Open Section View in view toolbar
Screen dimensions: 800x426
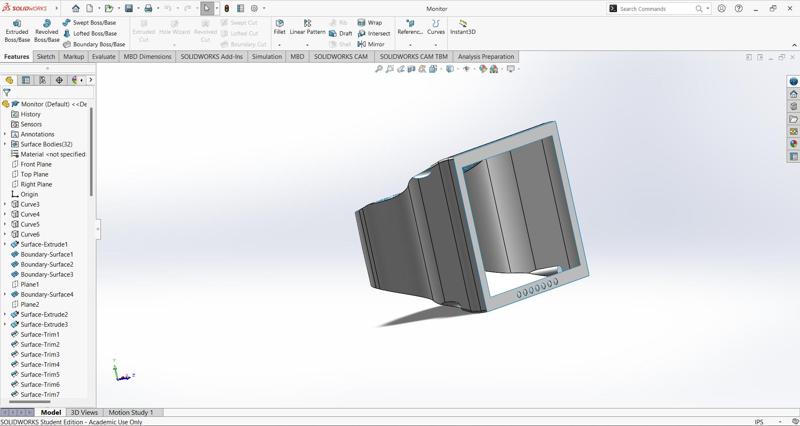tap(411, 69)
